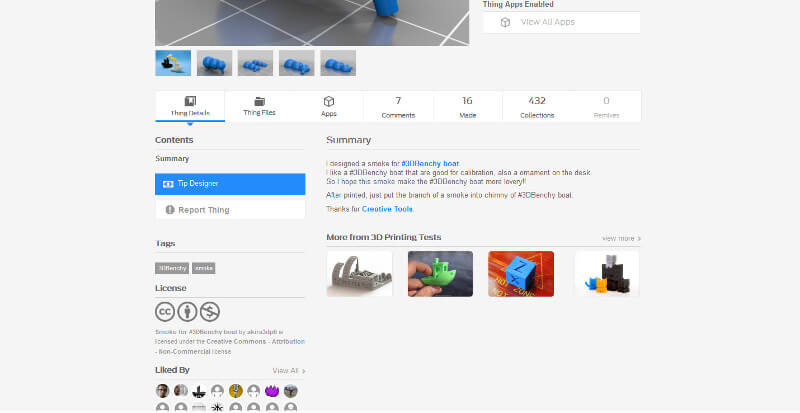Screen dimensions: 800x413
Task: Show the 7 Comments tab
Action: click(398, 106)
